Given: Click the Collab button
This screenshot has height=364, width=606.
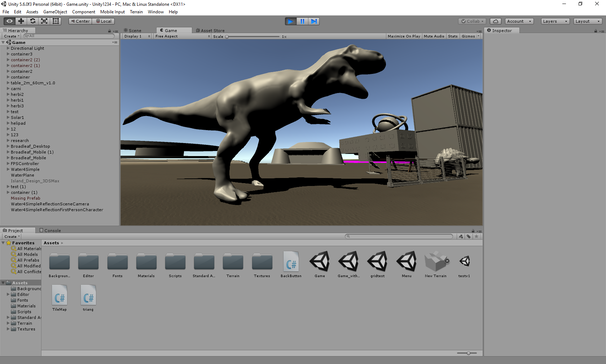Looking at the screenshot, I should (x=472, y=21).
